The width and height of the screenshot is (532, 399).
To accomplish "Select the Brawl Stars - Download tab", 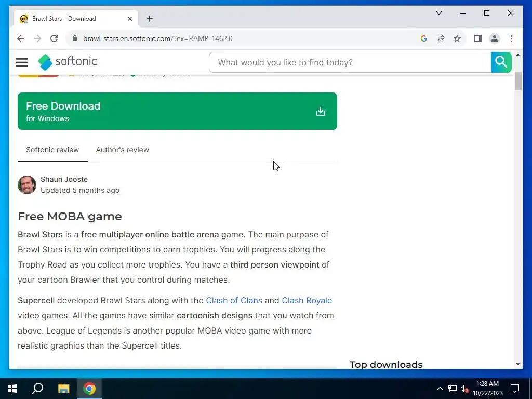I will coord(76,19).
